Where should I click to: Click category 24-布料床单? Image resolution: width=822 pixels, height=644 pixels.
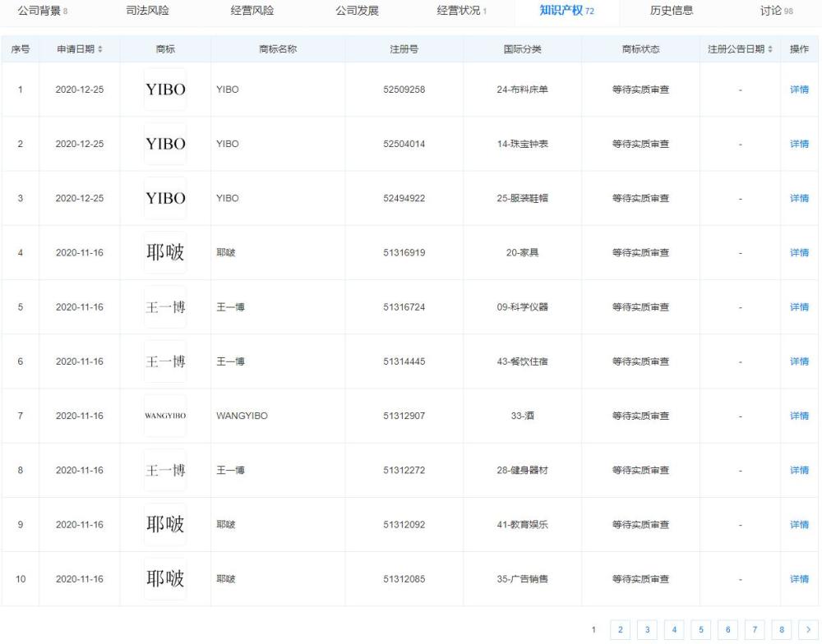[x=522, y=90]
